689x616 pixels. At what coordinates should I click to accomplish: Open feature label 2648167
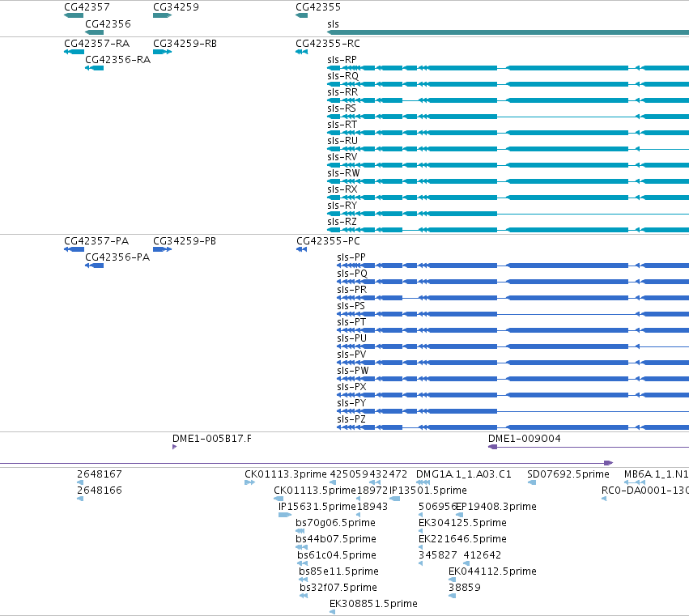(x=100, y=474)
